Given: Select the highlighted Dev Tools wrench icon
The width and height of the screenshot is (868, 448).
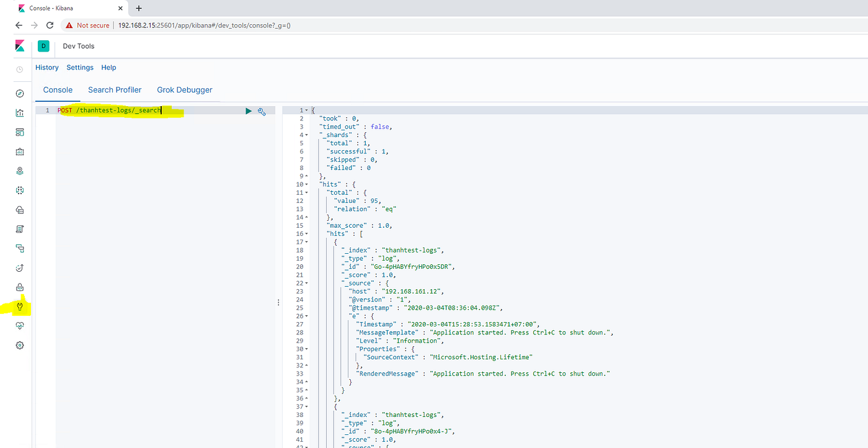Looking at the screenshot, I should point(19,306).
